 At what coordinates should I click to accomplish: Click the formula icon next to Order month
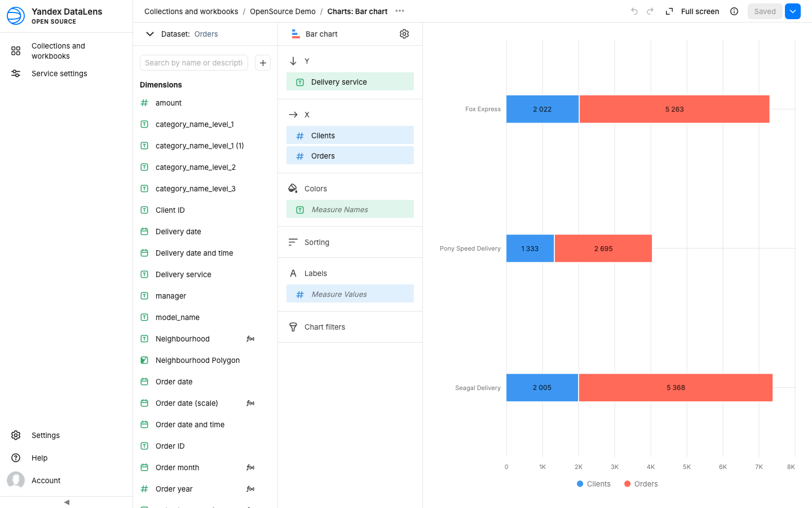point(250,467)
